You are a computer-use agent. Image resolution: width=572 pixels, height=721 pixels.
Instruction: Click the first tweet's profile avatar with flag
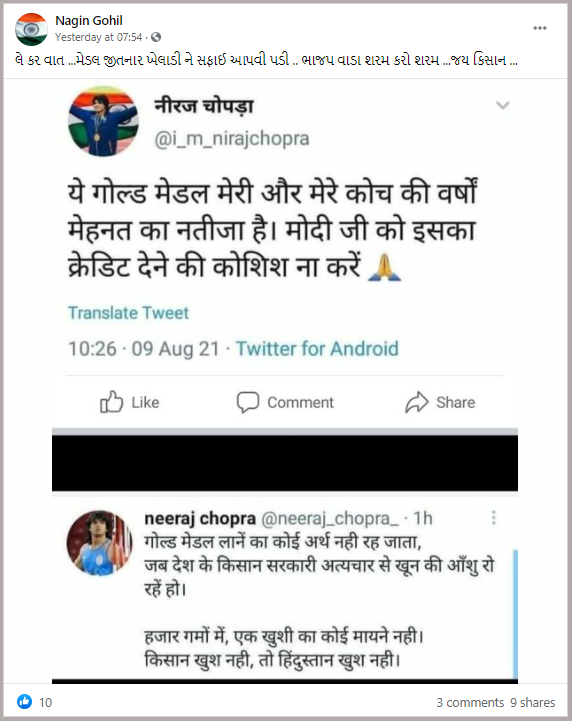pos(103,122)
